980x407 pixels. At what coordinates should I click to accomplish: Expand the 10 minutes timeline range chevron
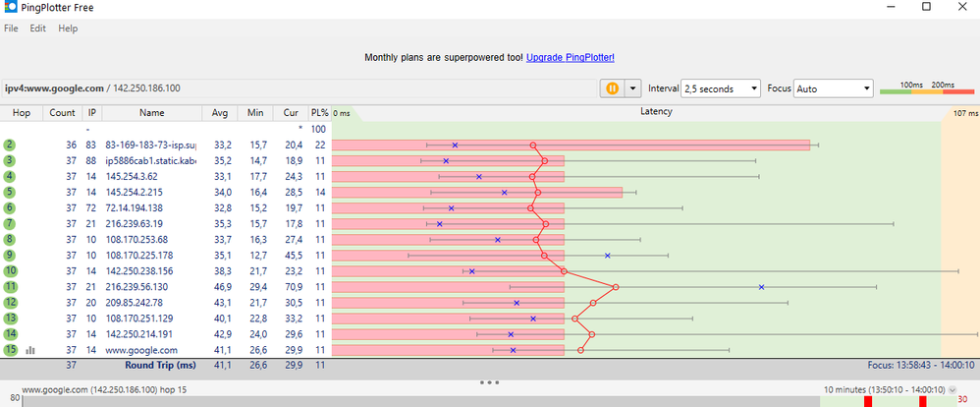952,389
